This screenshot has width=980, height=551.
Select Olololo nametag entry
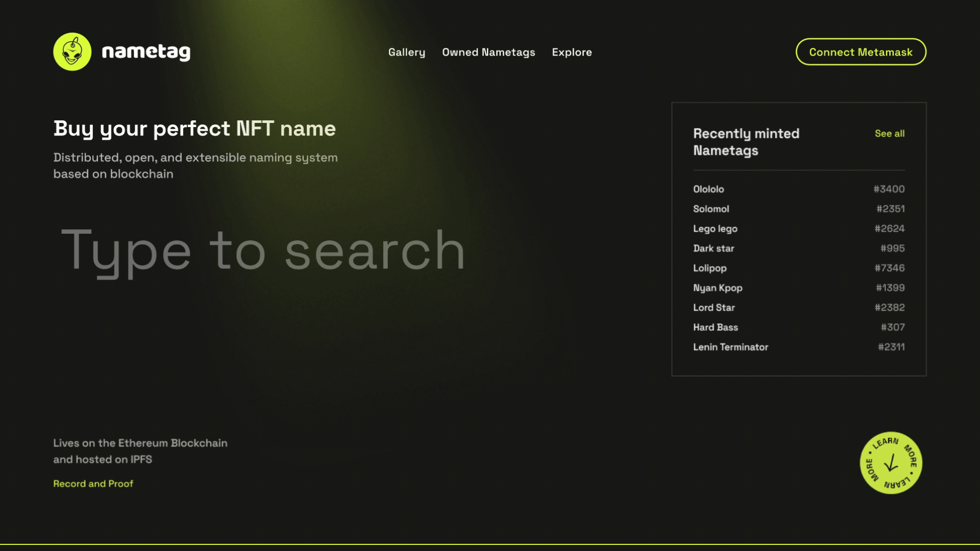[708, 189]
